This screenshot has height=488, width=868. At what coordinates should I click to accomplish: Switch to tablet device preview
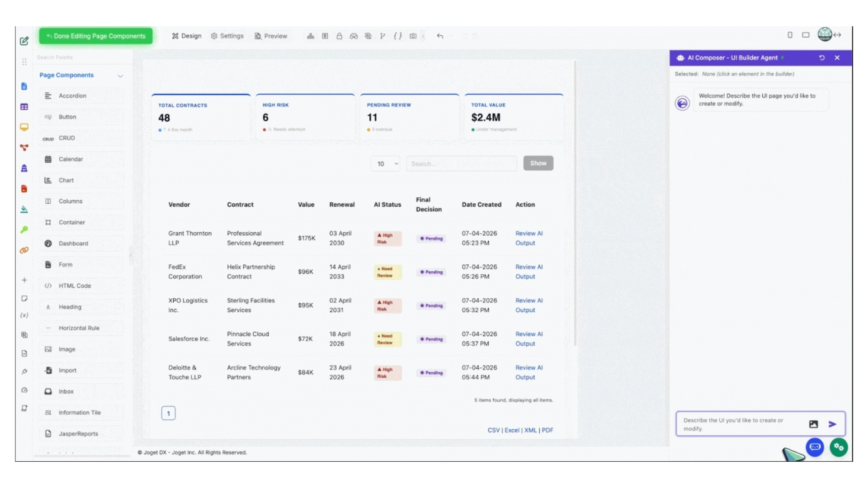click(x=806, y=35)
